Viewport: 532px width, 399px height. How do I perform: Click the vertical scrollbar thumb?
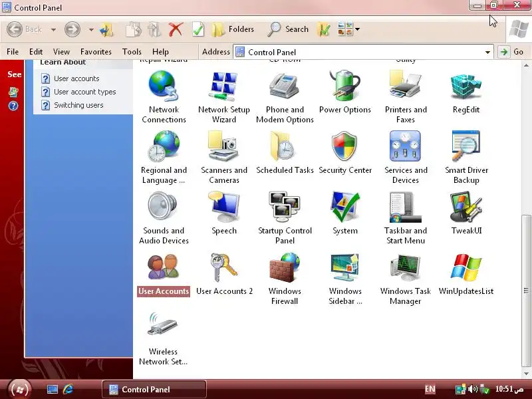526,290
